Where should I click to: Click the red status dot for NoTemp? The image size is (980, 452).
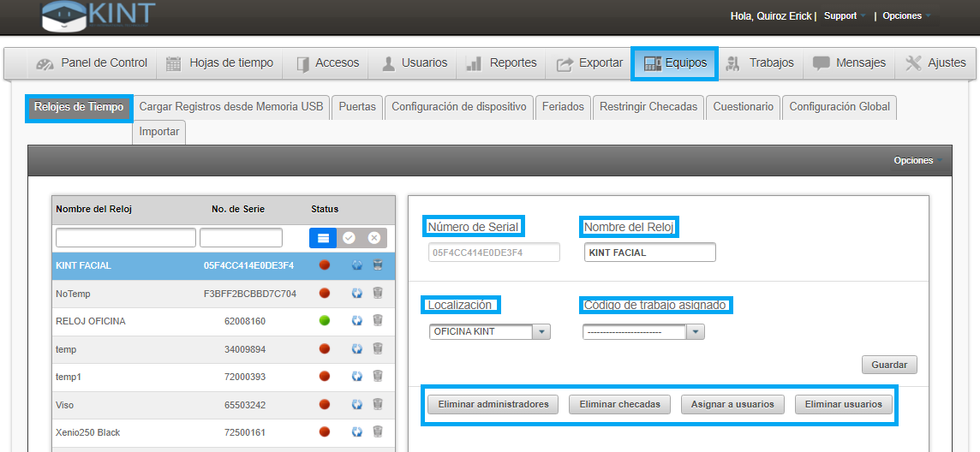click(x=325, y=293)
